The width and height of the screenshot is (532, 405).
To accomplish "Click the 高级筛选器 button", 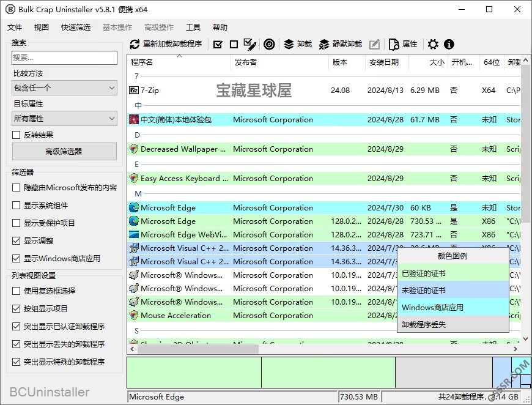I will click(64, 151).
